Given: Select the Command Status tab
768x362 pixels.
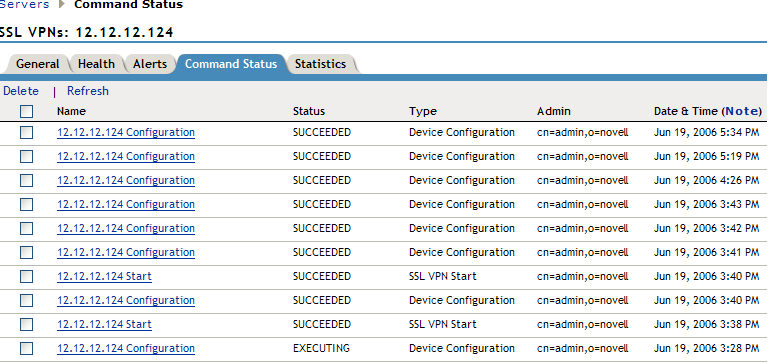Looking at the screenshot, I should [231, 64].
